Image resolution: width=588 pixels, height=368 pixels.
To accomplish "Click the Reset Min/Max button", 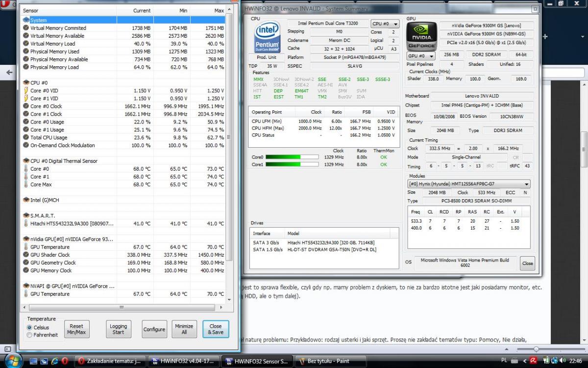I will pyautogui.click(x=76, y=329).
